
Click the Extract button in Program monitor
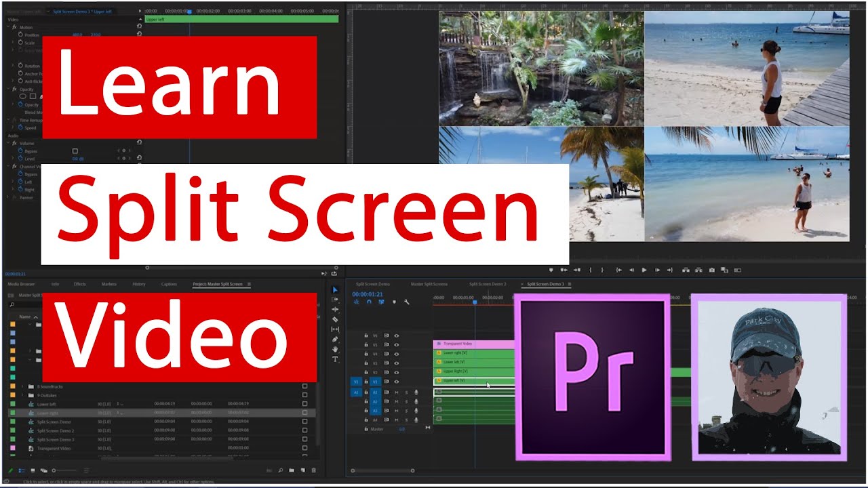point(698,270)
